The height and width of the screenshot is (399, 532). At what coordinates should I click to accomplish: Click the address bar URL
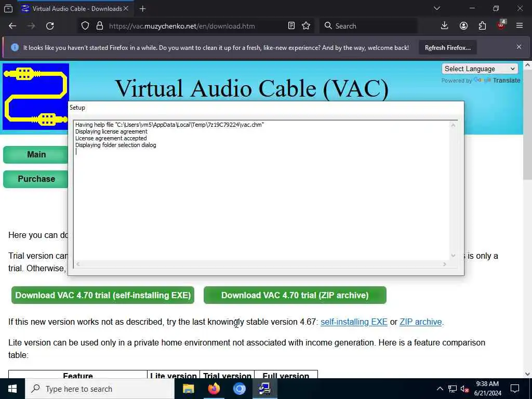[182, 26]
